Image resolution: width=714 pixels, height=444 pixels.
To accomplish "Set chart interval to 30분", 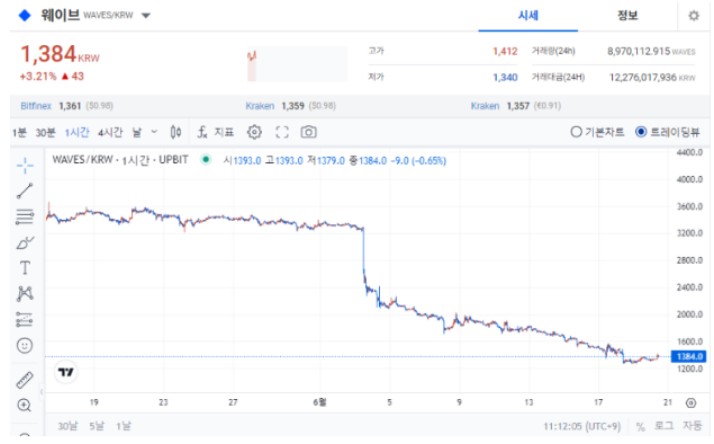I will pos(45,133).
